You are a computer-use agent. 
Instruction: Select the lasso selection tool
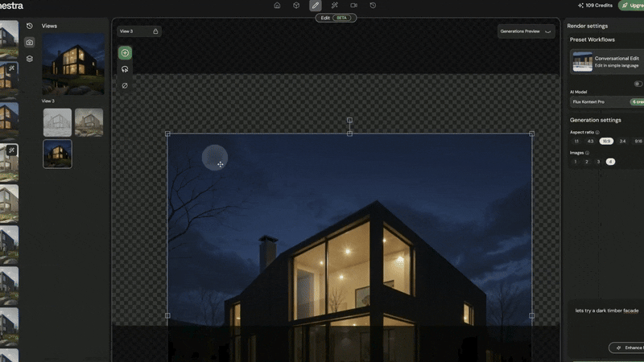pyautogui.click(x=125, y=69)
